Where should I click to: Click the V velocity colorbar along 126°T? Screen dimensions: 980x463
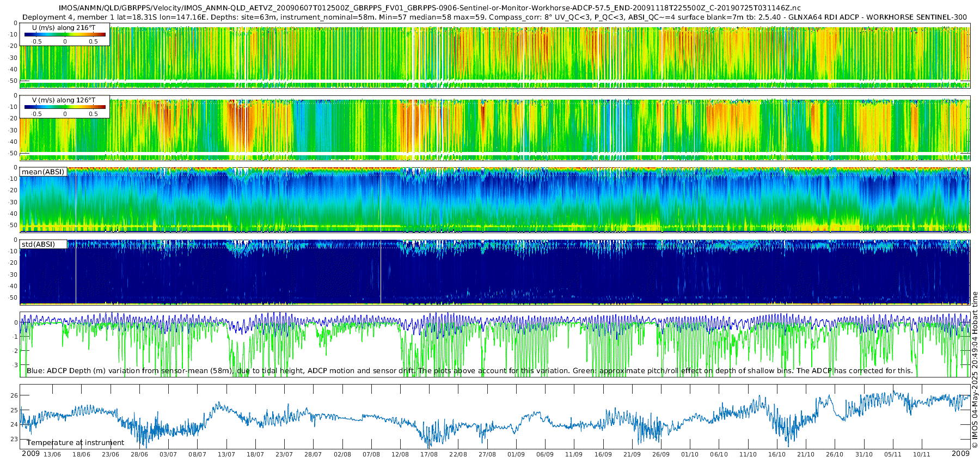(65, 107)
